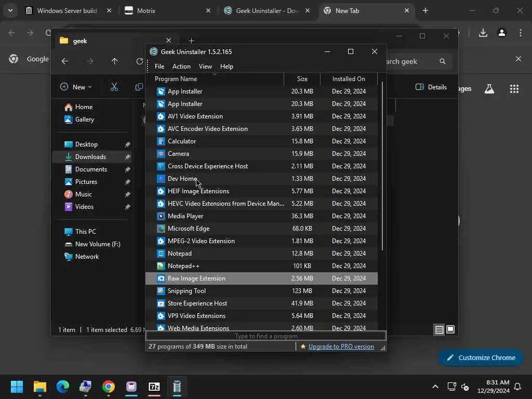The height and width of the screenshot is (399, 532).
Task: Select the Microsoft Edge program icon
Action: point(161,229)
